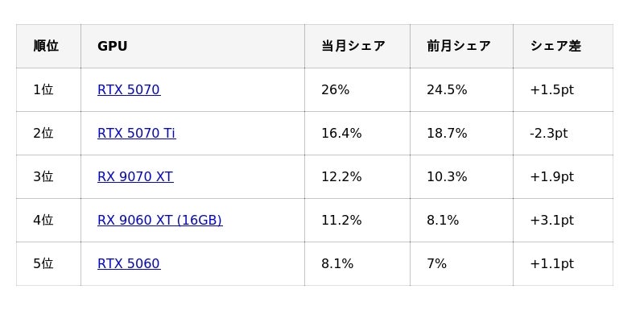Select the +3.1pt share difference cell
644x310 pixels.
563,220
